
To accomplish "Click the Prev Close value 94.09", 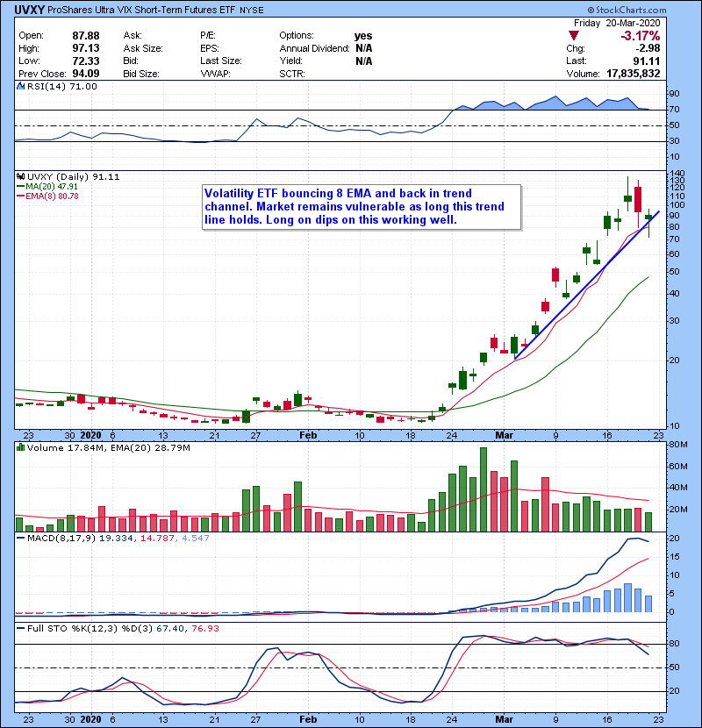I will click(x=86, y=74).
